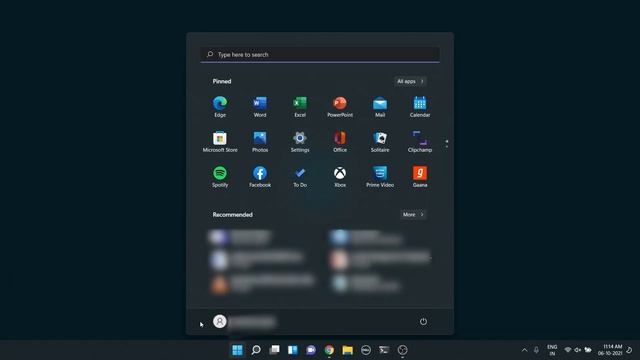640x360 pixels.
Task: Open the Photos app
Action: pos(260,142)
